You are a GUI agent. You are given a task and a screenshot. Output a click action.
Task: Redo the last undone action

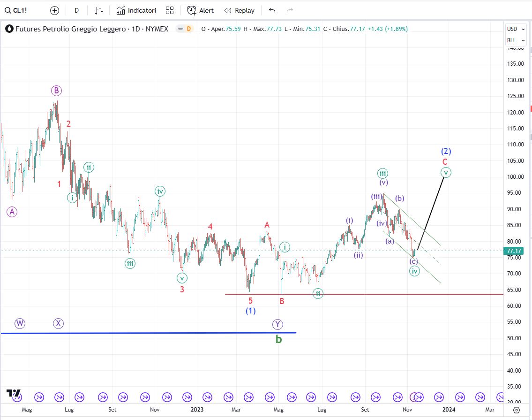pos(290,10)
